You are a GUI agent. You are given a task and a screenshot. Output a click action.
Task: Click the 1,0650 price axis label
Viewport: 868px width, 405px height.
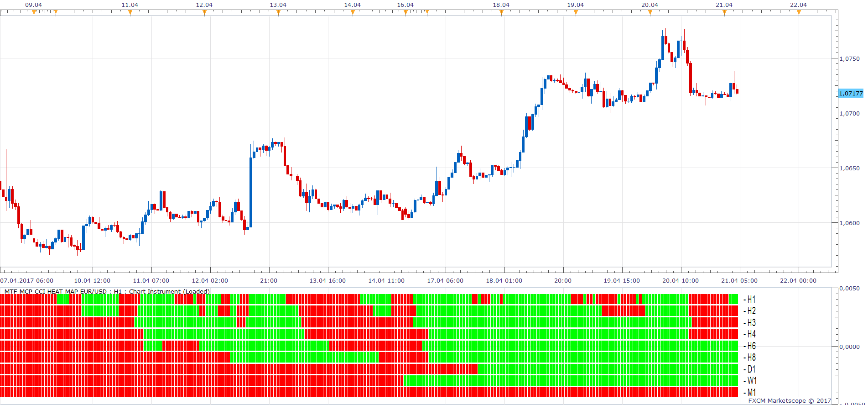[x=850, y=168]
